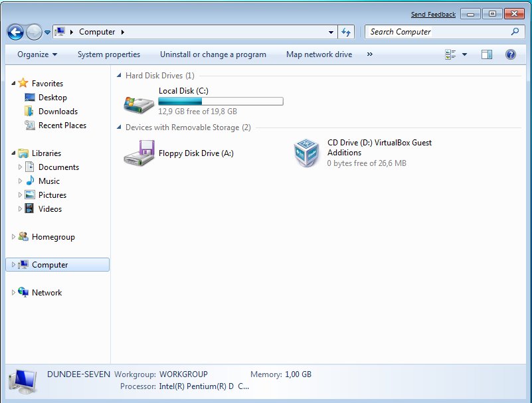Image resolution: width=532 pixels, height=403 pixels.
Task: Click the Computer icon in navigation pane
Action: (23, 264)
